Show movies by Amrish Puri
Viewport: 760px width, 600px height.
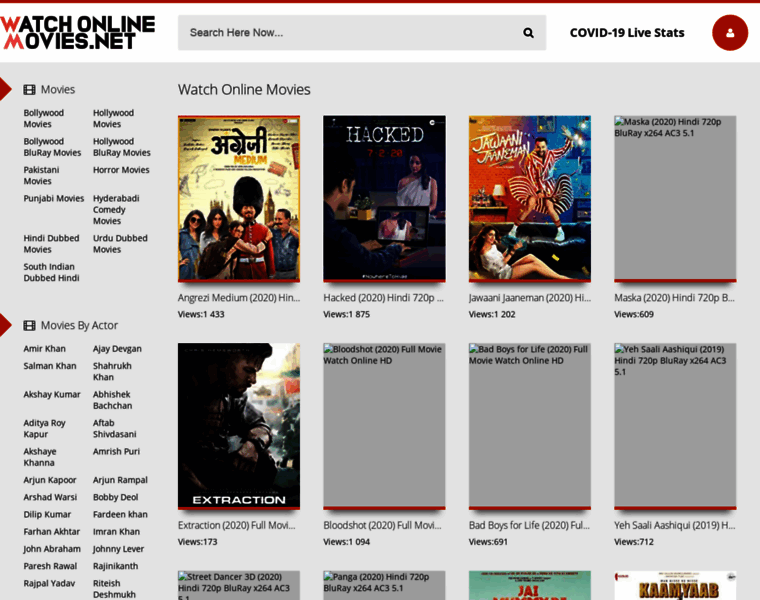pos(116,452)
